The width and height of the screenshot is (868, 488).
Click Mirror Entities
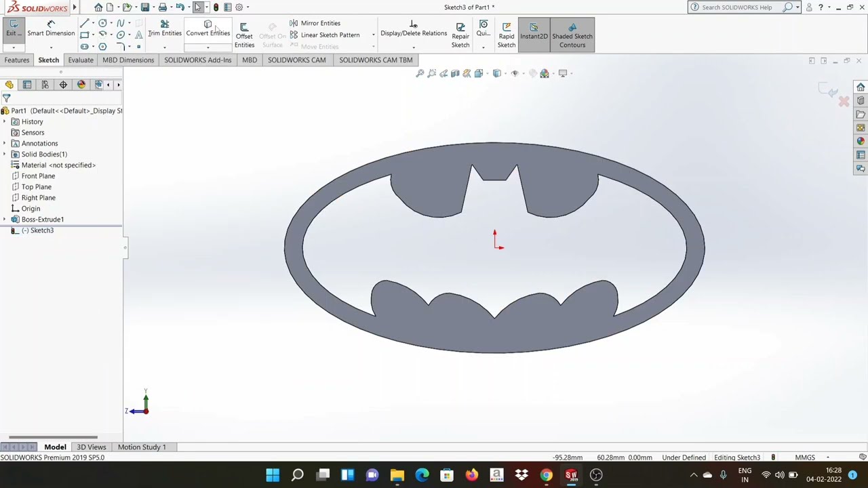click(315, 23)
